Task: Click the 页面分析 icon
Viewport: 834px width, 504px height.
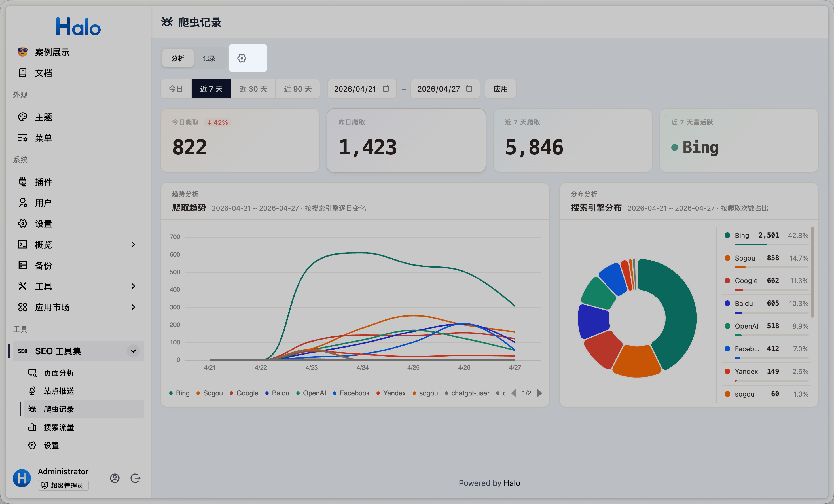Action: [32, 373]
